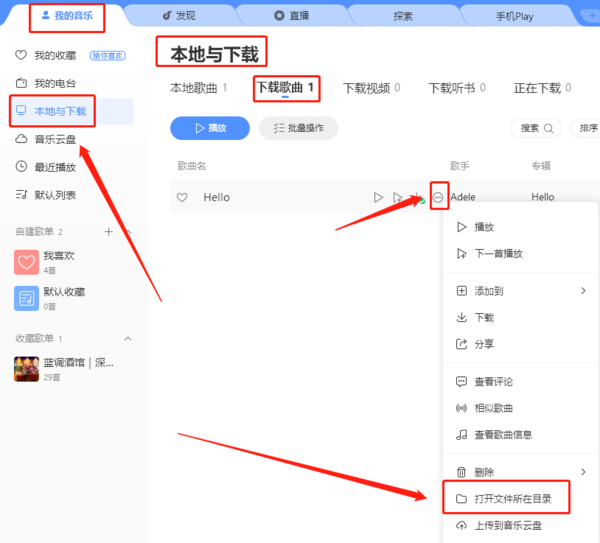Select 本地与下载 in the sidebar

point(60,111)
